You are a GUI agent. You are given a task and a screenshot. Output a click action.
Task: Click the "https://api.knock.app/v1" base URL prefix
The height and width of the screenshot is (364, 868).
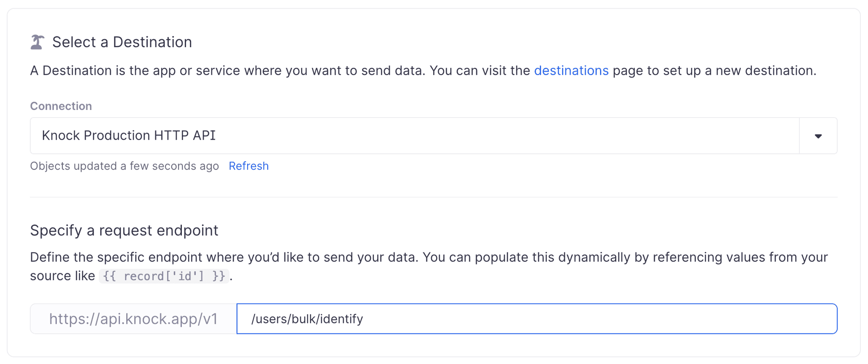click(134, 319)
